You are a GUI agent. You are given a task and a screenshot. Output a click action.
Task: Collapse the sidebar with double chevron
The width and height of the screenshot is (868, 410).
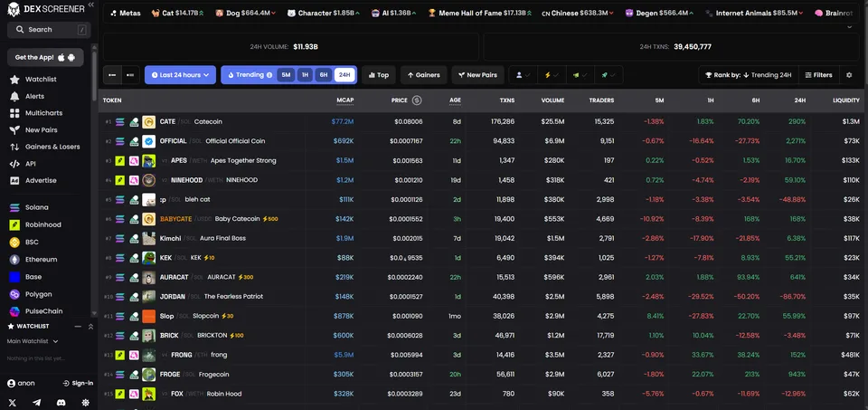(x=90, y=5)
